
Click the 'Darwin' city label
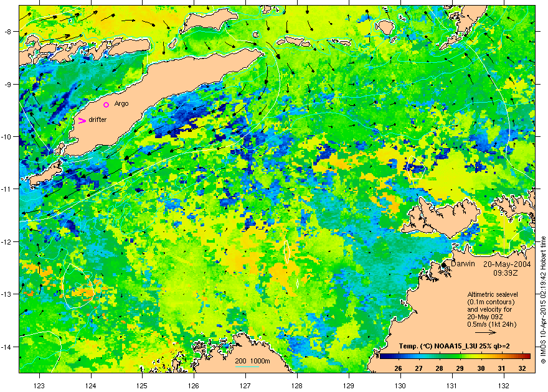463,264
